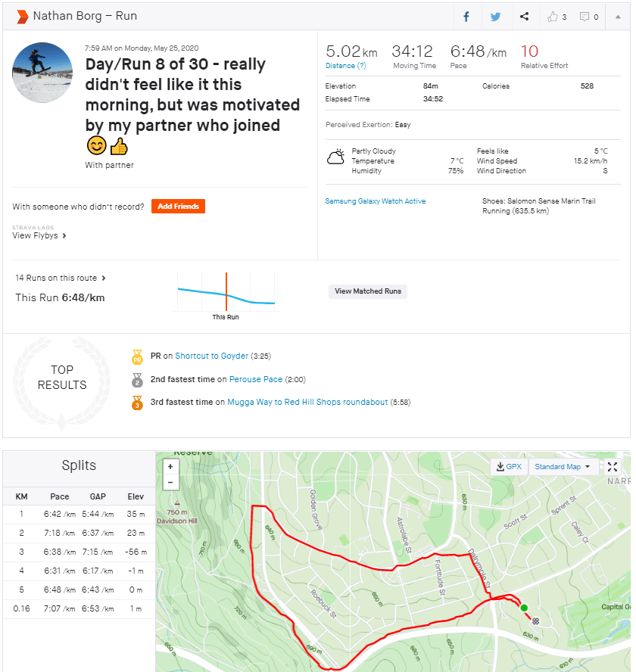Click This Run marker on chart
Screen dimensions: 636x672
[226, 294]
